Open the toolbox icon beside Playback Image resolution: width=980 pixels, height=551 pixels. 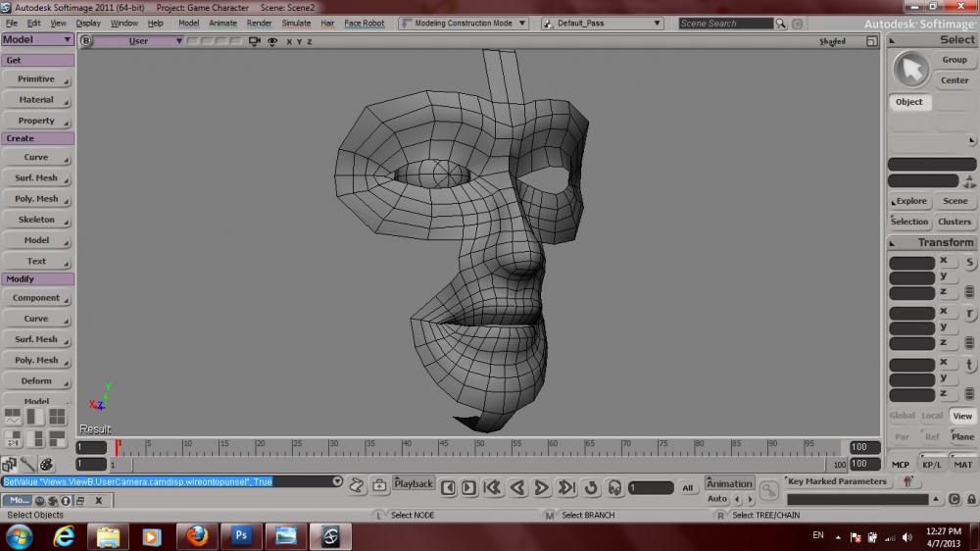click(x=379, y=485)
